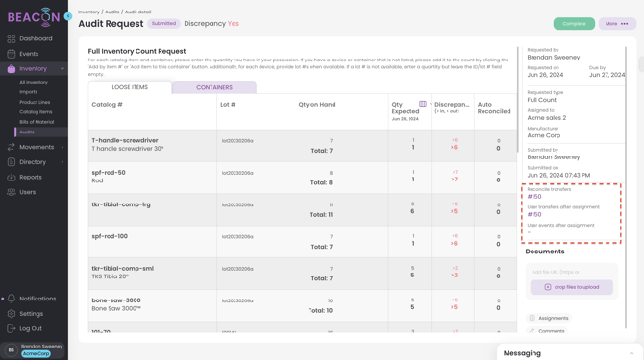This screenshot has height=360, width=644.
Task: Open Users icon in navigation
Action: (x=12, y=192)
